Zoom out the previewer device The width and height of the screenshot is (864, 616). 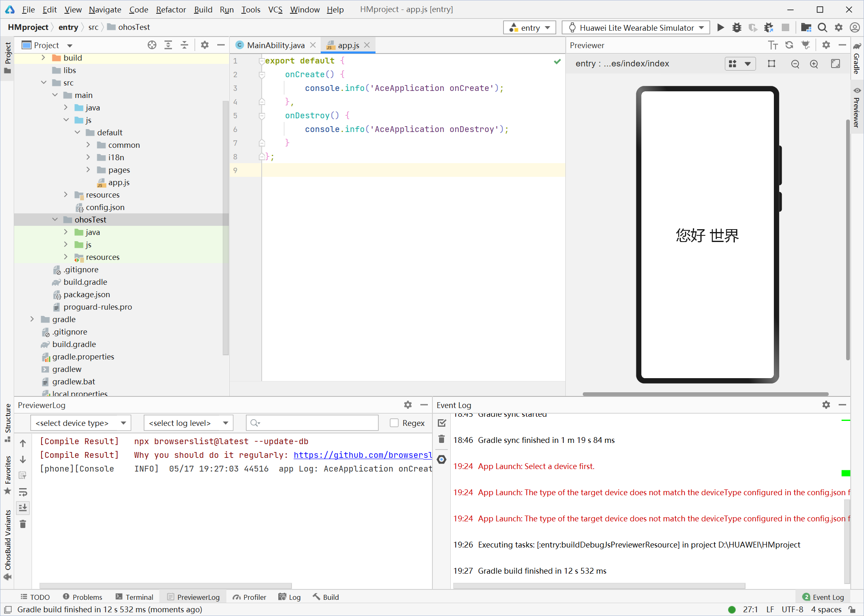[795, 64]
